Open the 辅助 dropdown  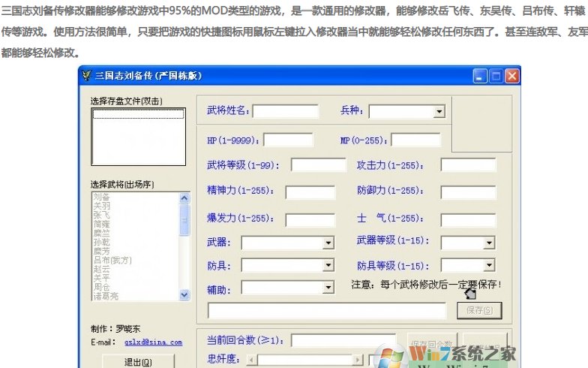(328, 288)
